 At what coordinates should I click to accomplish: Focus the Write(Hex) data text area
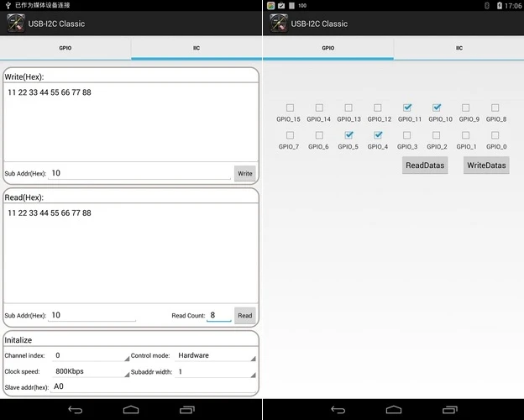[131, 123]
